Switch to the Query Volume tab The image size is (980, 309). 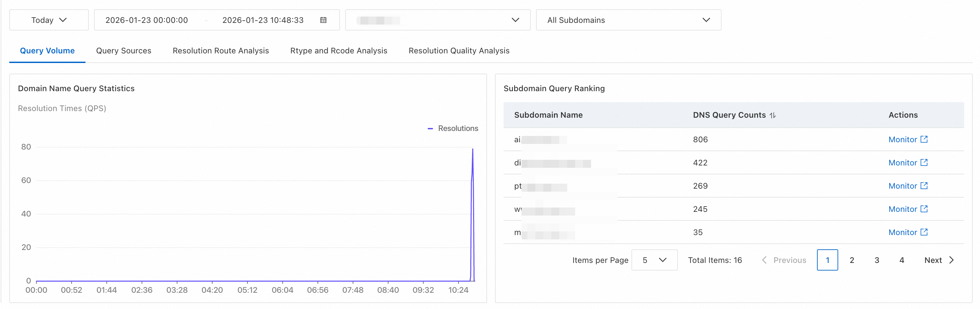click(47, 51)
